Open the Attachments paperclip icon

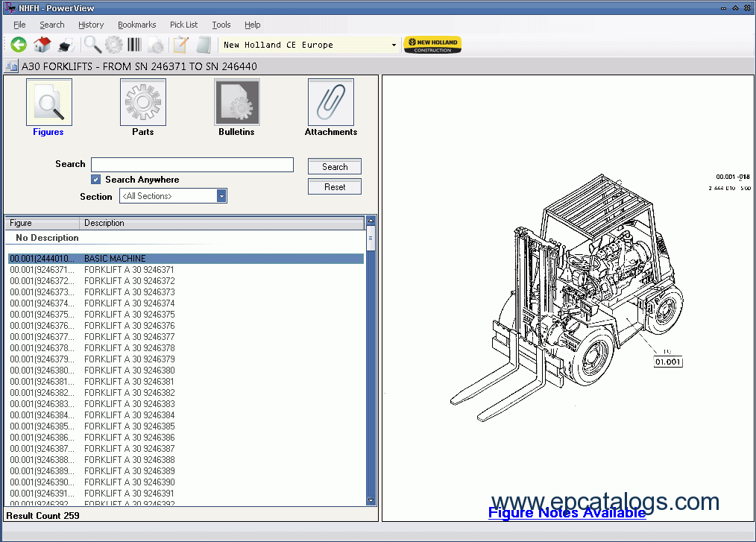331,102
